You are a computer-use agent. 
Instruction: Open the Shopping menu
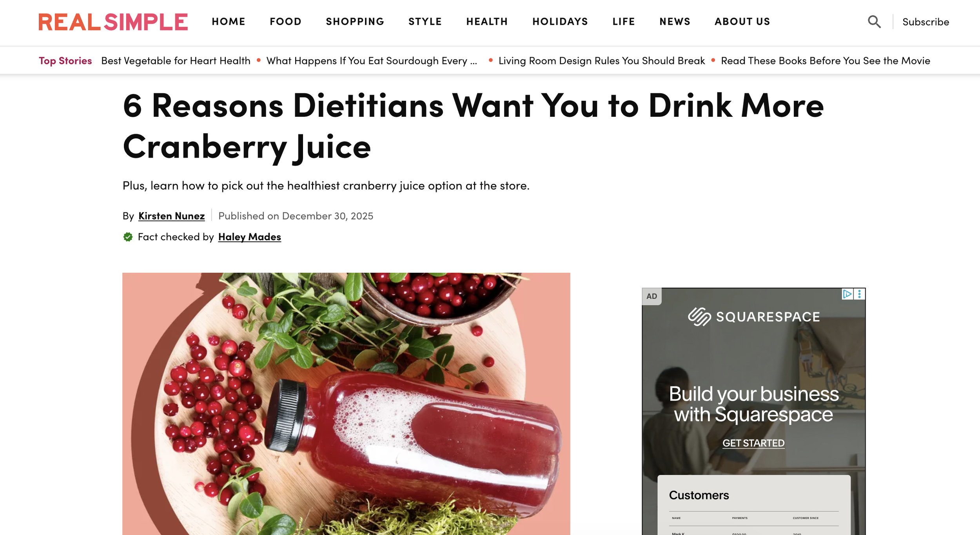(x=355, y=22)
